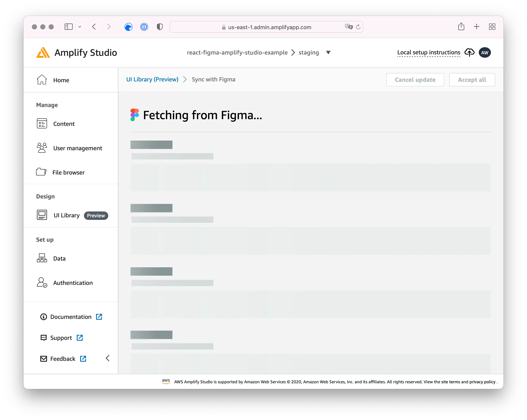This screenshot has width=527, height=420.
Task: Click the Cancel update button
Action: pos(415,80)
